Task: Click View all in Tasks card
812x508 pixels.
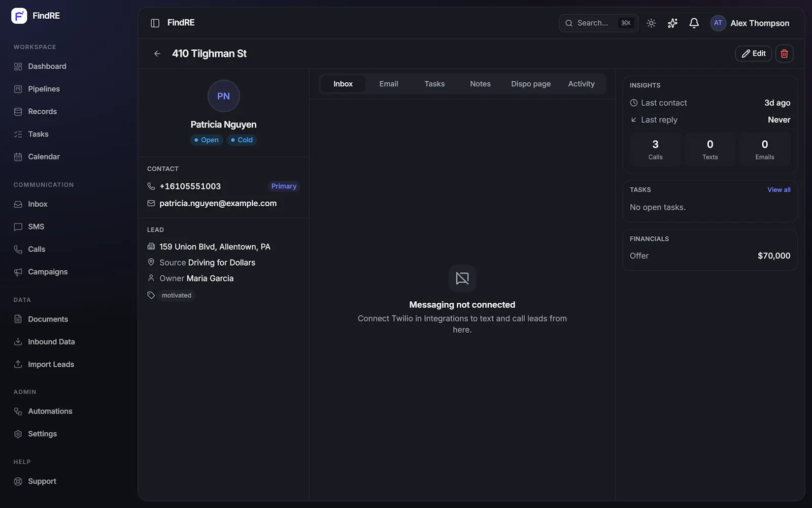Action: pyautogui.click(x=779, y=190)
